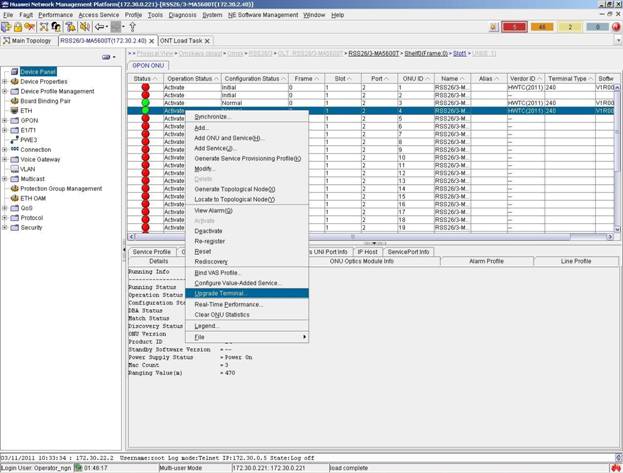Choose Deactivate in the context menu
This screenshot has height=473, width=623.
tap(247, 231)
